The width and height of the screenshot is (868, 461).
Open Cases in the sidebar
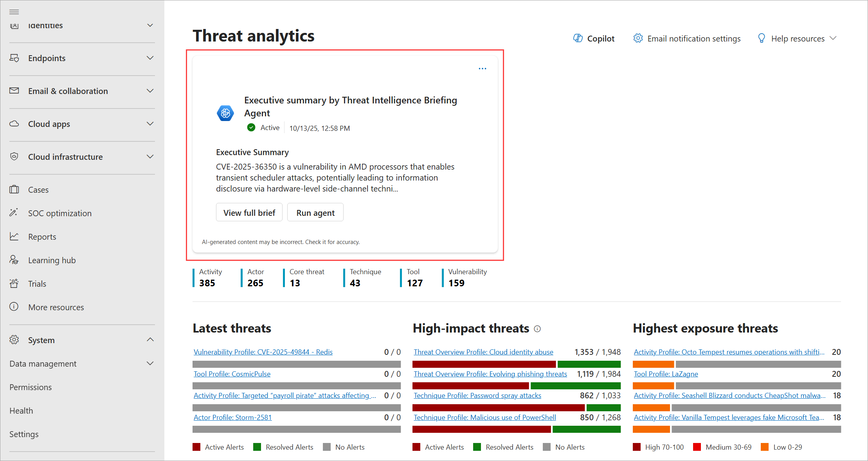pos(38,190)
